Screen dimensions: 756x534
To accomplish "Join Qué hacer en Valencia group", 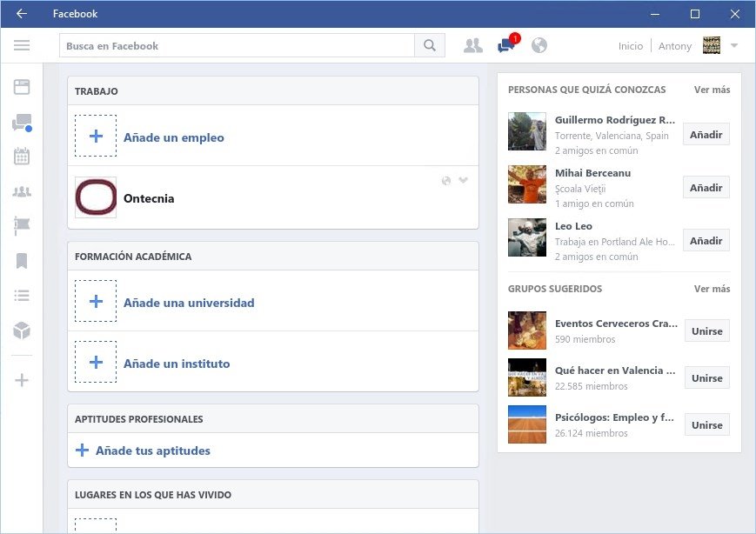I will (706, 377).
